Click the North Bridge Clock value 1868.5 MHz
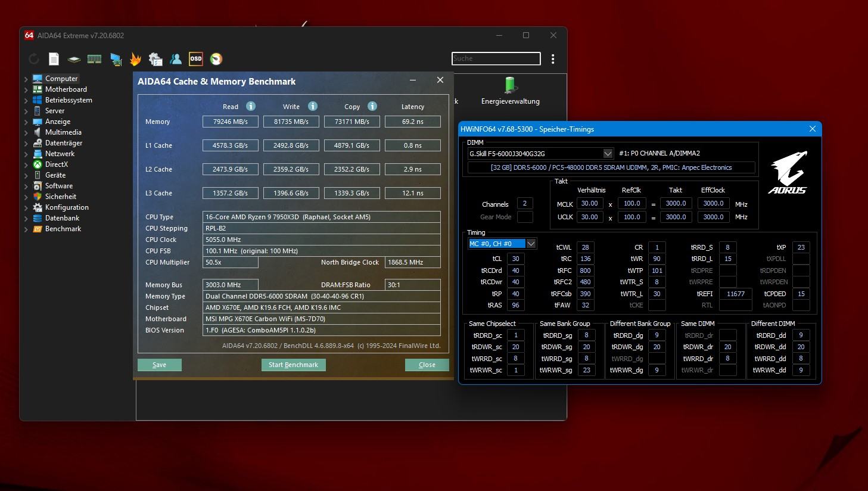868x491 pixels. coord(413,262)
